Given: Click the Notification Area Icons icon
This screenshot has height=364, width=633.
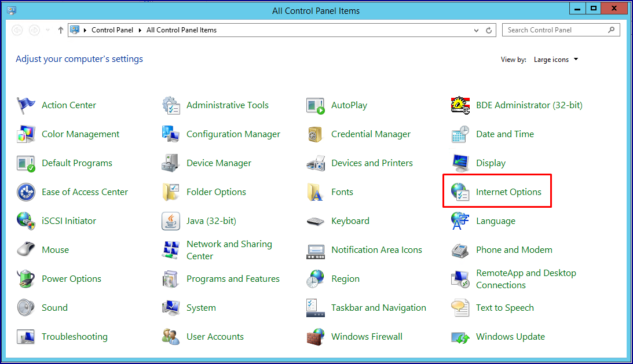Looking at the screenshot, I should click(315, 252).
